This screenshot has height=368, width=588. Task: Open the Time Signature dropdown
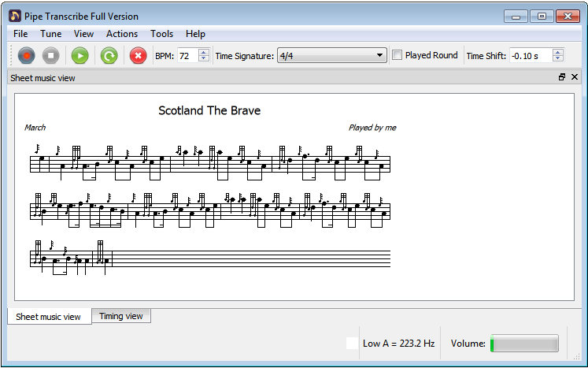point(331,55)
